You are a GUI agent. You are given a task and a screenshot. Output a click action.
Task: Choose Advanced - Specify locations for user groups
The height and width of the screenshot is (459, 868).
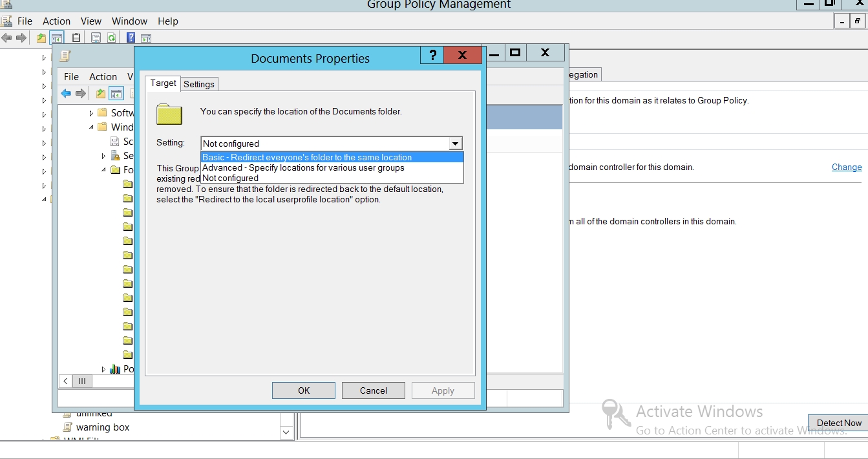[x=303, y=167]
